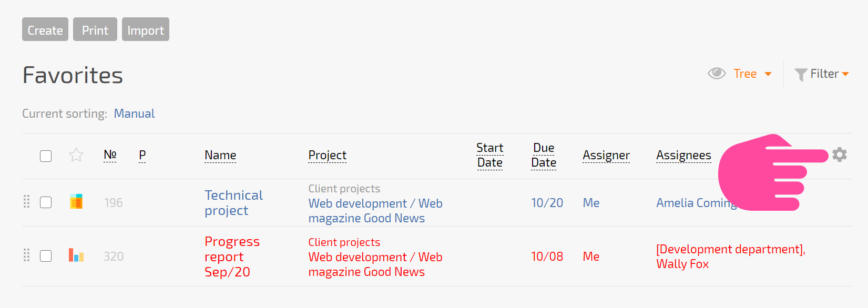Click the Create button
This screenshot has width=868, height=308.
tap(45, 29)
